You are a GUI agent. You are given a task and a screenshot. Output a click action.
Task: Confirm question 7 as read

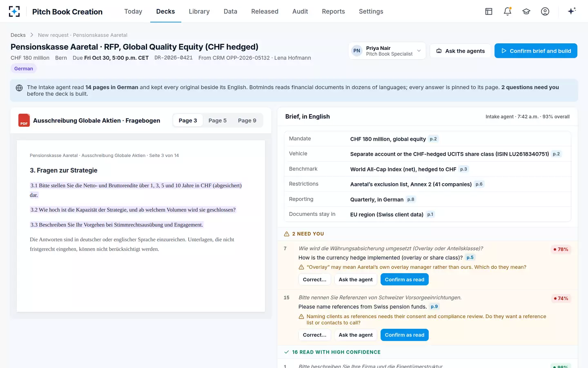coord(405,280)
